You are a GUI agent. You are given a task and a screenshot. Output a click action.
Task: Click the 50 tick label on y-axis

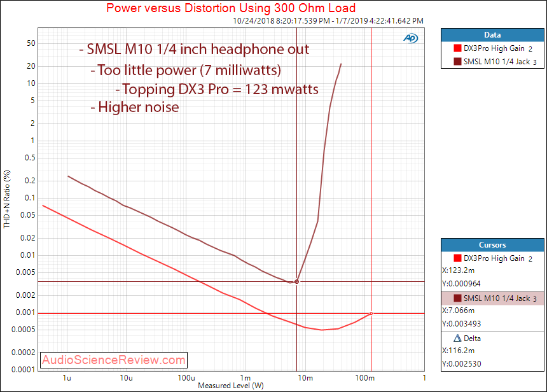click(31, 43)
